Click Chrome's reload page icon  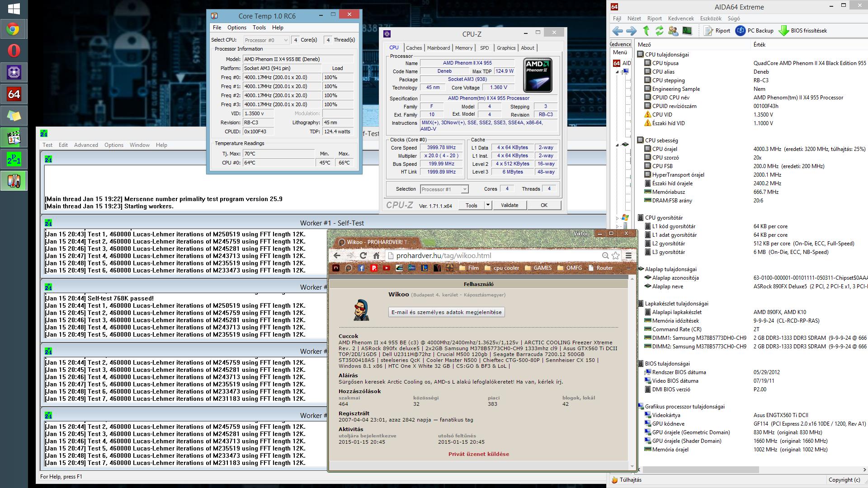pyautogui.click(x=363, y=255)
